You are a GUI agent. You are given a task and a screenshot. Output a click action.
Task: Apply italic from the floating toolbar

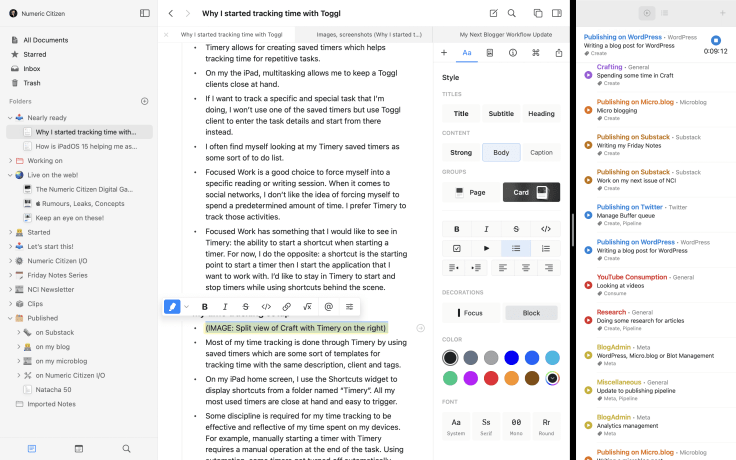225,307
